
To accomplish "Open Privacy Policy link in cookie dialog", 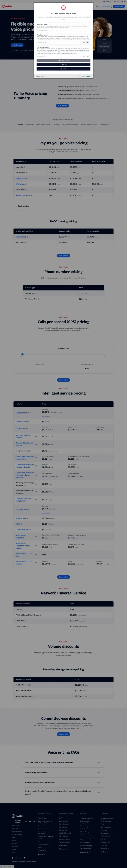I will click(x=40, y=76).
